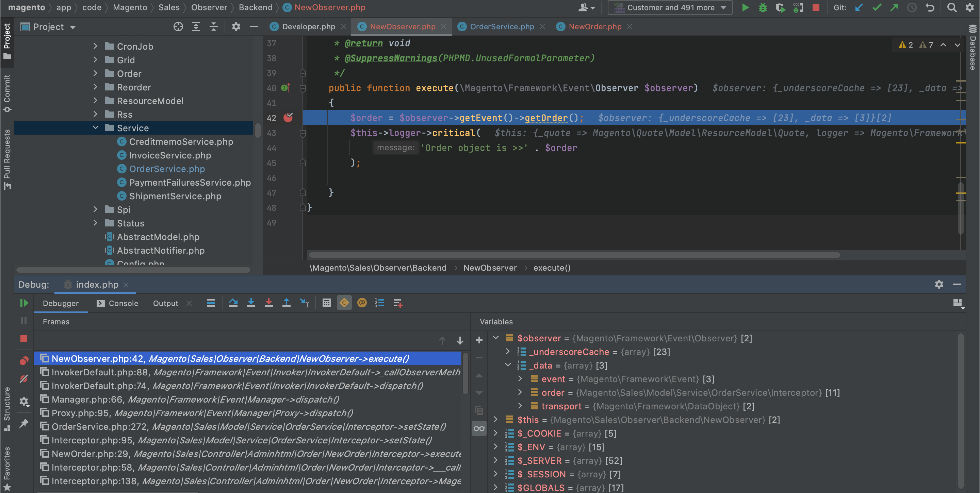Screen dimensions: 980x493
Task: Expand the Order folder in project tree
Action: click(96, 73)
